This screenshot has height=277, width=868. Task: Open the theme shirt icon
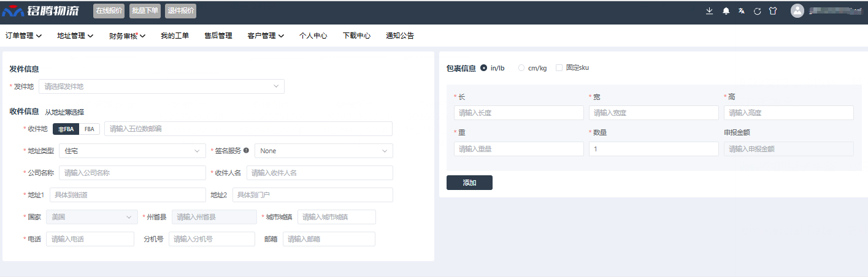pyautogui.click(x=773, y=11)
